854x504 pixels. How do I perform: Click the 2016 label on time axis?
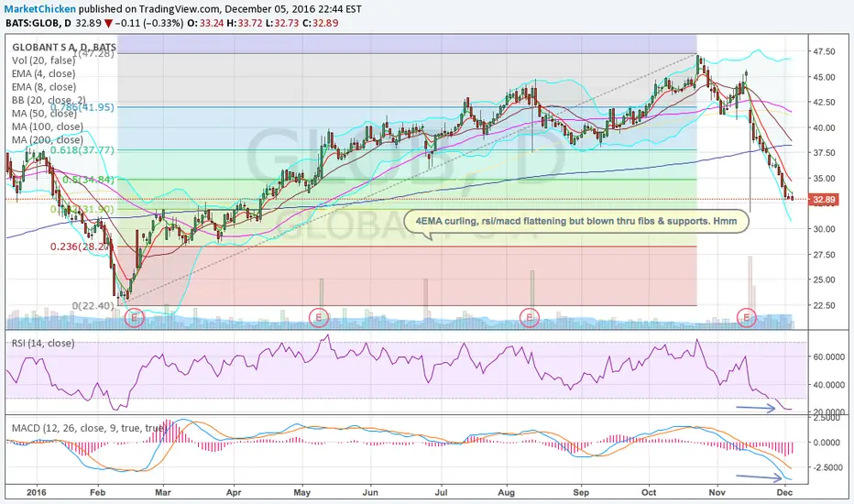pos(37,493)
